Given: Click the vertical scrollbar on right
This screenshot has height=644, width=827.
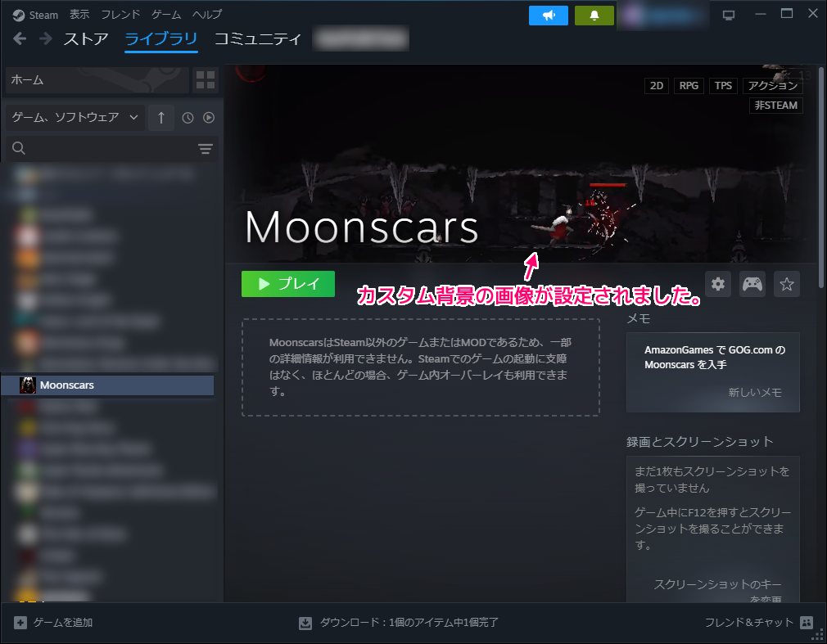Looking at the screenshot, I should pyautogui.click(x=820, y=178).
